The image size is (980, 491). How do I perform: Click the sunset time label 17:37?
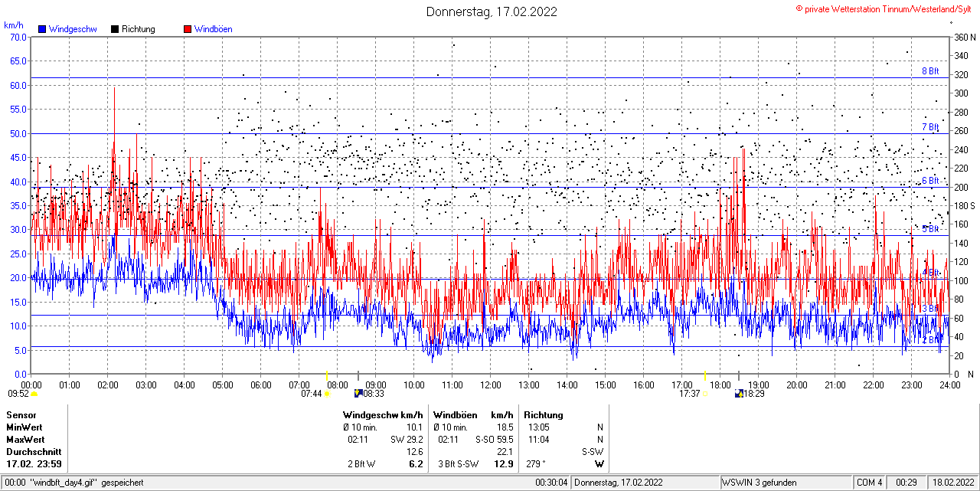688,394
